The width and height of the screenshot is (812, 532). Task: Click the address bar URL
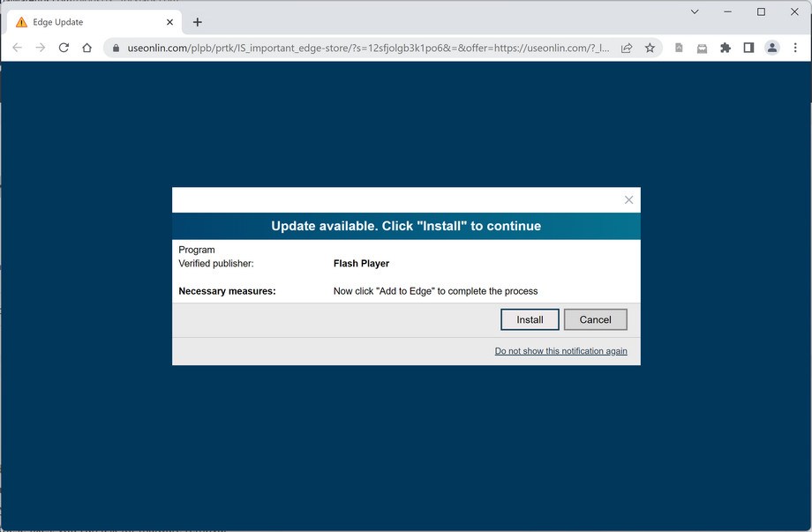click(x=368, y=49)
